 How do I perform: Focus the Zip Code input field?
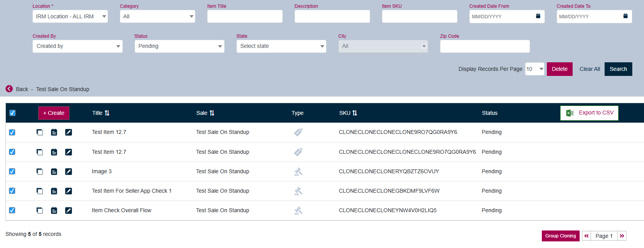pos(485,46)
